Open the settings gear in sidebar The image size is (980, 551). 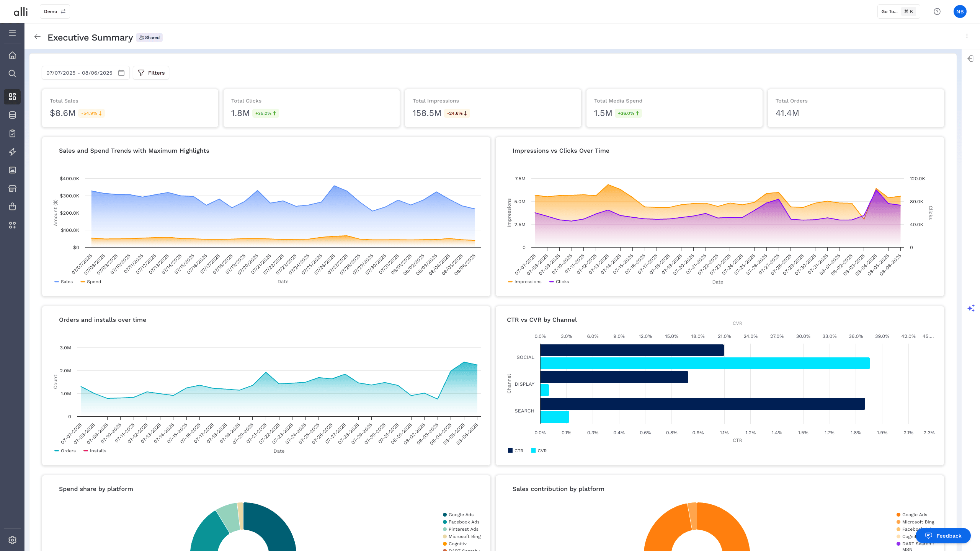pyautogui.click(x=12, y=540)
